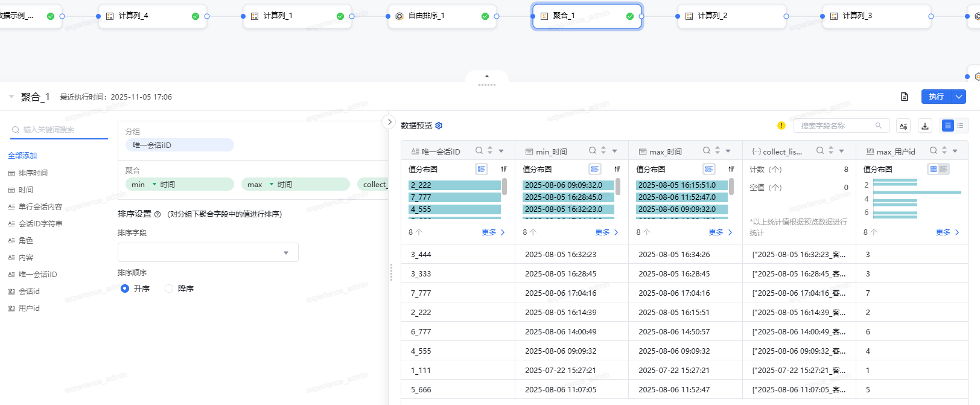Click search icon in max_用户id column header
The image size is (980, 405).
tap(934, 151)
